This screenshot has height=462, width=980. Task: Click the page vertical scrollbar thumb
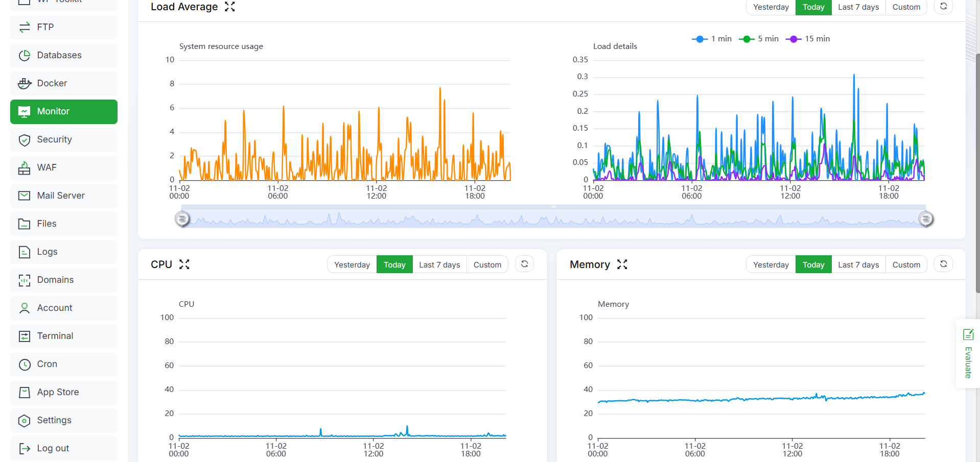click(977, 173)
